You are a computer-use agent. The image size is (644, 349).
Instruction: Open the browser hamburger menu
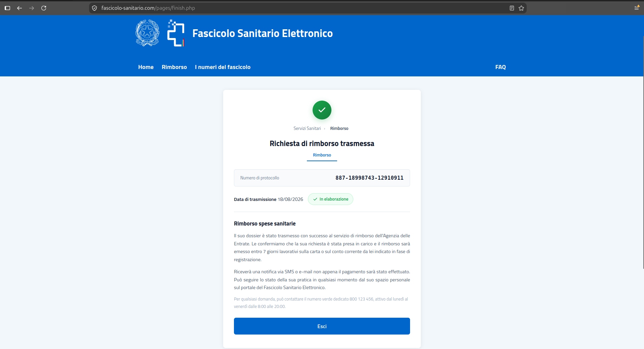(637, 8)
